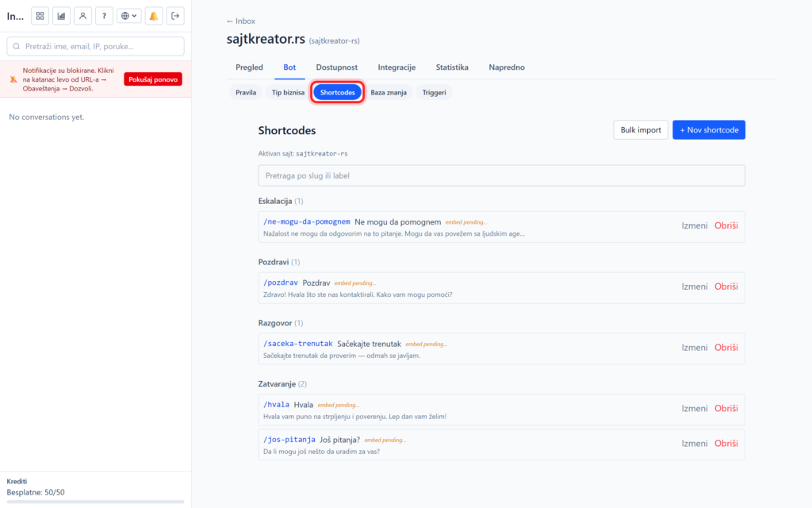Click Izmeni for the Pozdrav shortcode

[x=695, y=287]
